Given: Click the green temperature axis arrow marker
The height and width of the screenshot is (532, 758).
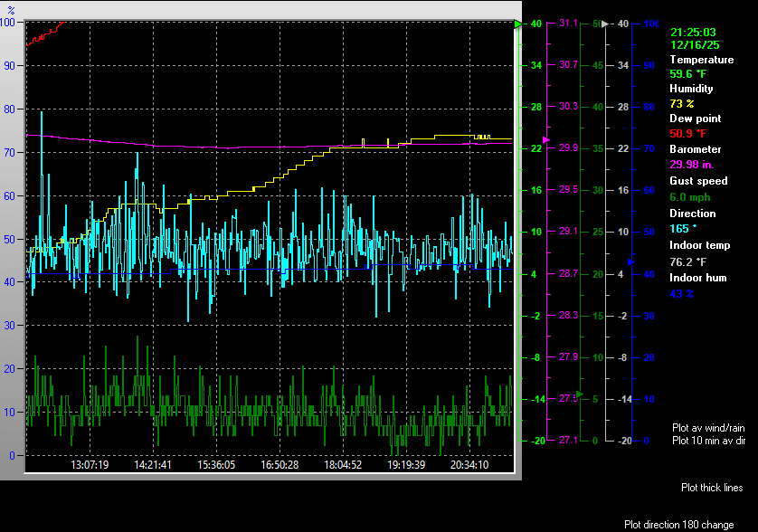Looking at the screenshot, I should 518,24.
